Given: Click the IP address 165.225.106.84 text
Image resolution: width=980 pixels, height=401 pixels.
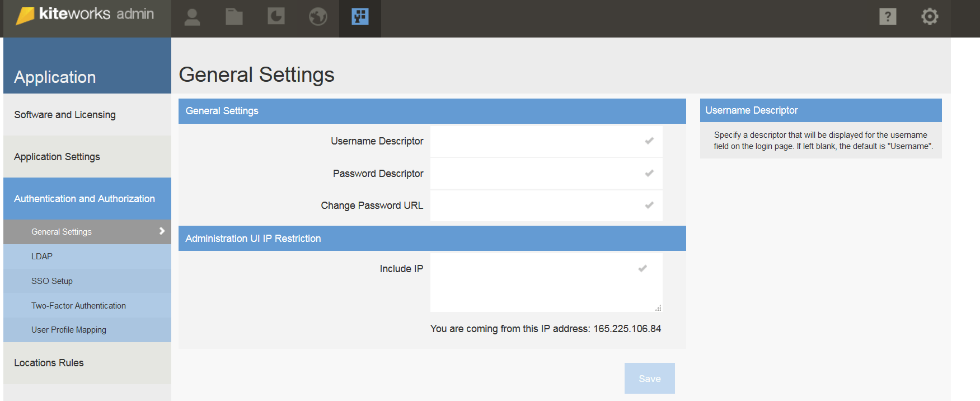Looking at the screenshot, I should (x=627, y=329).
